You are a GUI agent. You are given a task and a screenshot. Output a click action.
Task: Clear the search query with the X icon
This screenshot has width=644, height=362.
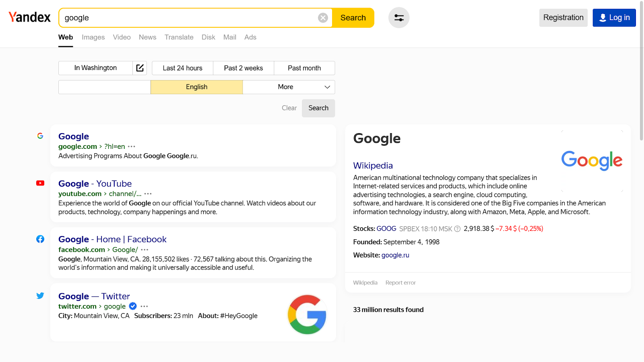click(323, 18)
